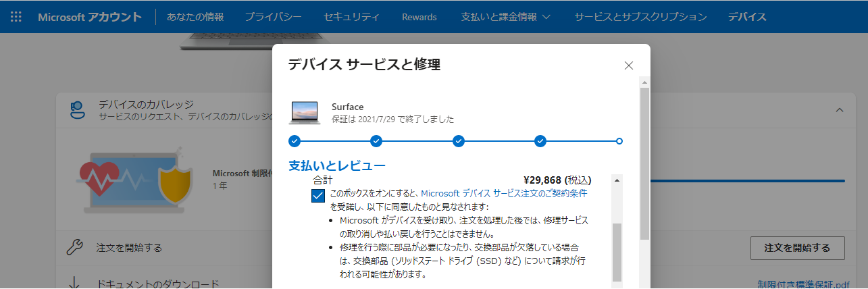868x289 pixels.
Task: Click the dialog outer scrollbar up arrow
Action: (644, 82)
